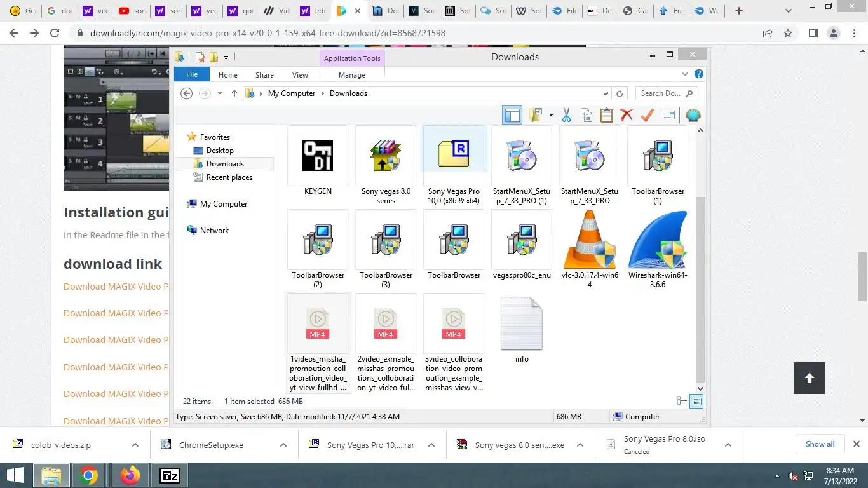Click the folder options icon in toolbar
The width and height of the screenshot is (868, 488).
pyautogui.click(x=536, y=115)
